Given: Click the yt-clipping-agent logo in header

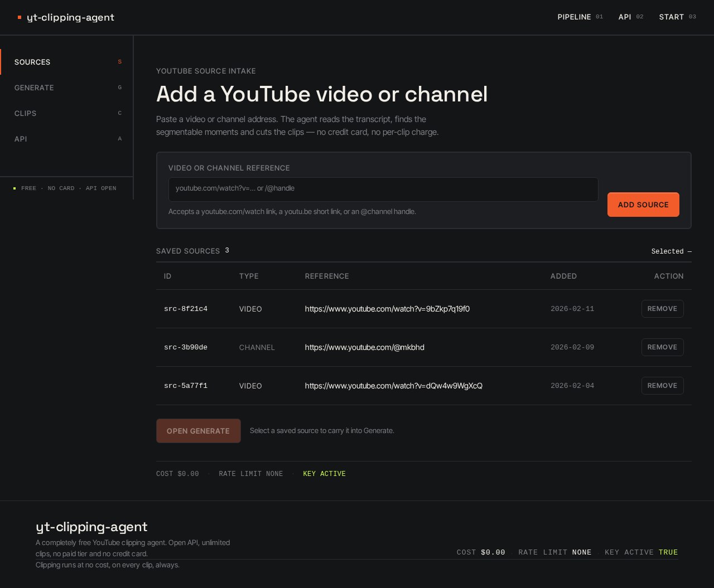Looking at the screenshot, I should pos(66,17).
